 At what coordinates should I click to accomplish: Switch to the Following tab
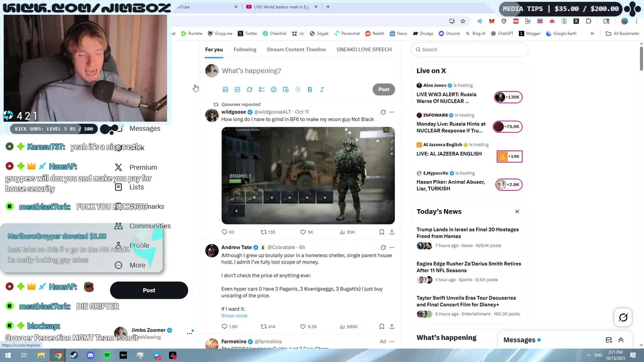click(x=245, y=49)
